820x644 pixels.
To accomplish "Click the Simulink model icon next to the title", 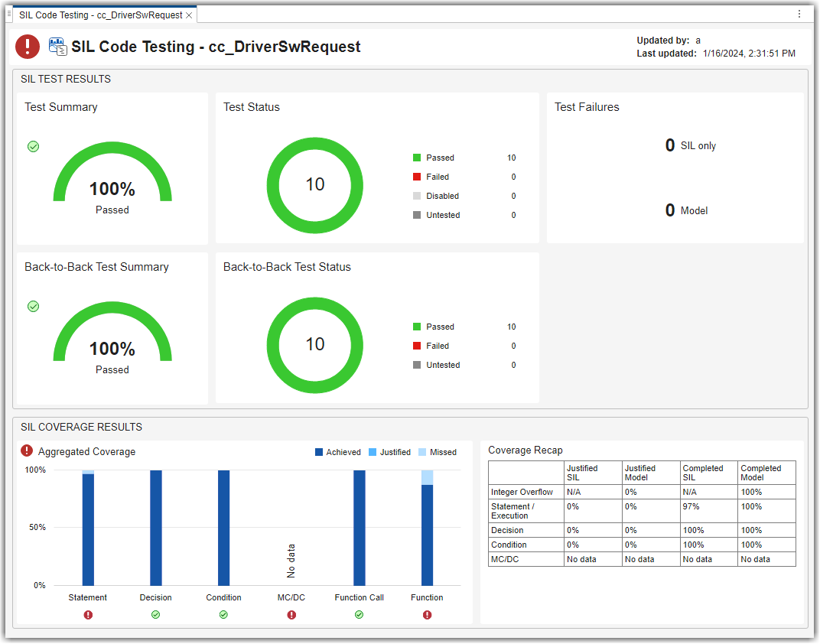I will [x=57, y=46].
